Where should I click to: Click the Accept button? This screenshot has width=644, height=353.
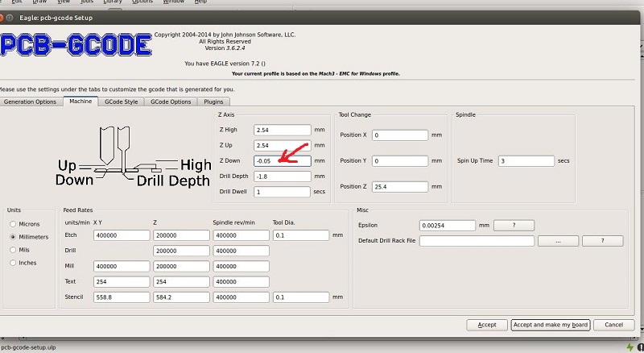coord(487,325)
